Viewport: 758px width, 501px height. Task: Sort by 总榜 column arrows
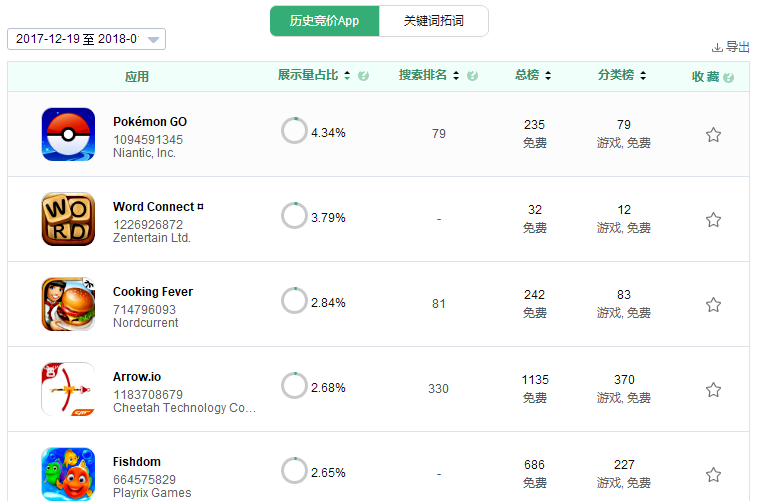548,76
